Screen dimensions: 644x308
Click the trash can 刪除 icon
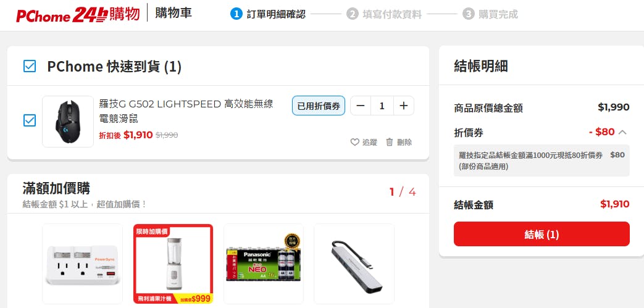tap(390, 142)
